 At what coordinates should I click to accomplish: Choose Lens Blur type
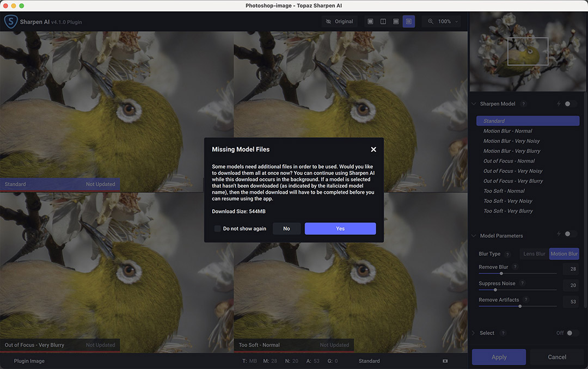tap(534, 254)
